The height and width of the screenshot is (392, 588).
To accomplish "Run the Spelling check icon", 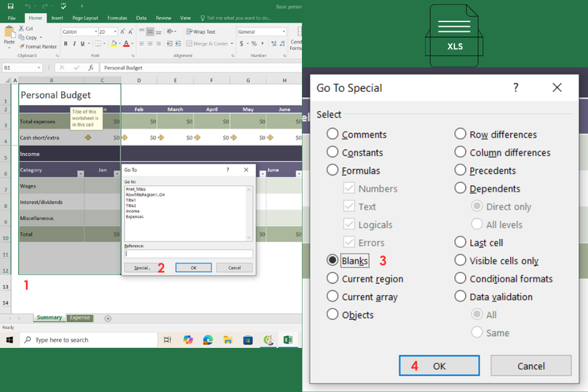I will tap(63, 6).
